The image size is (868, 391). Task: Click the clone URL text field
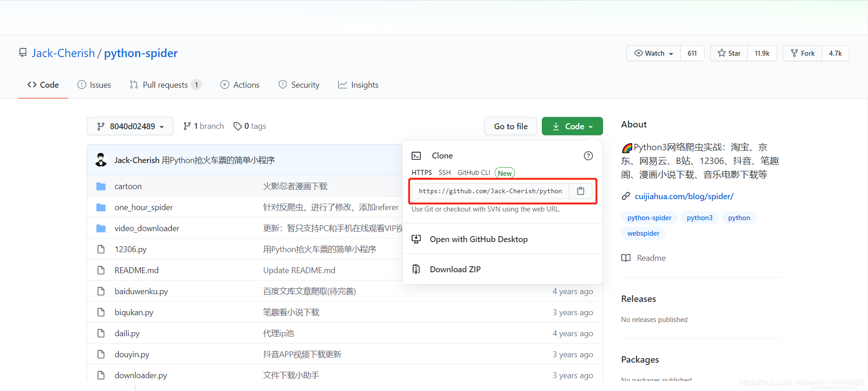tap(490, 191)
